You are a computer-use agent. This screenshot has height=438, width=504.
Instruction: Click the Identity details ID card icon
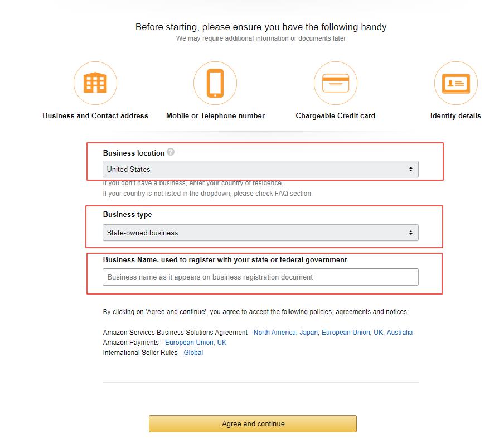pos(455,83)
